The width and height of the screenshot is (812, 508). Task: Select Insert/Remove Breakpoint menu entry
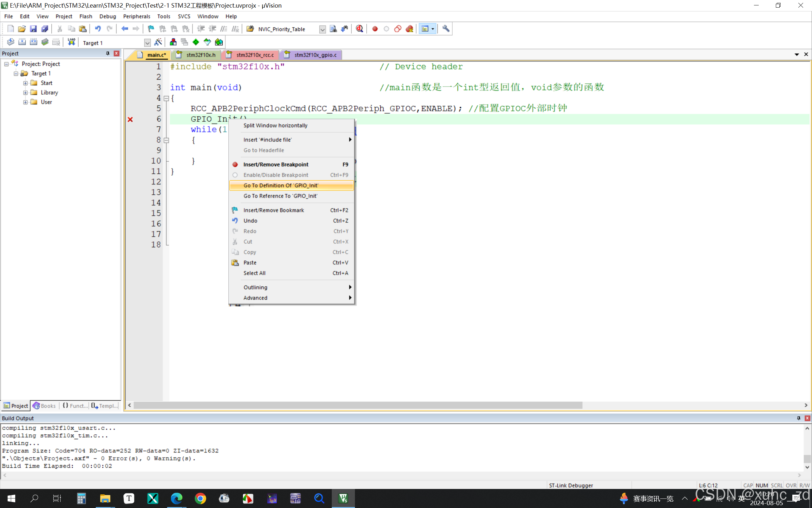pyautogui.click(x=291, y=164)
